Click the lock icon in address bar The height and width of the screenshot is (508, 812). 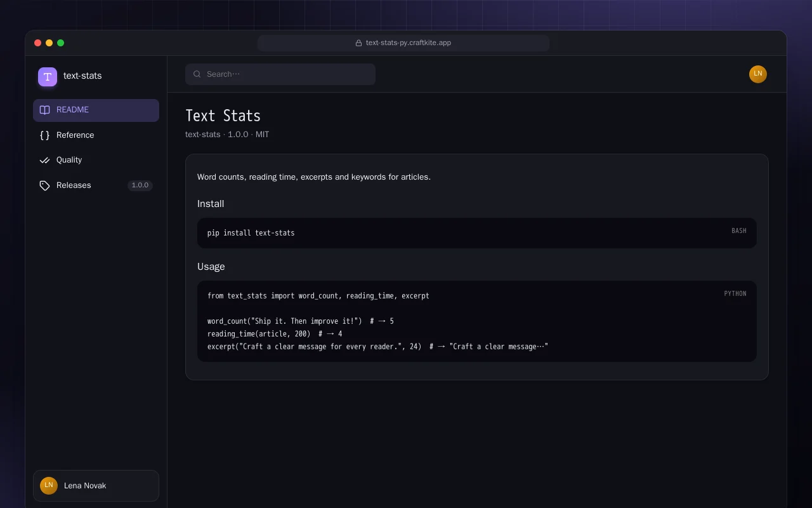pyautogui.click(x=358, y=43)
